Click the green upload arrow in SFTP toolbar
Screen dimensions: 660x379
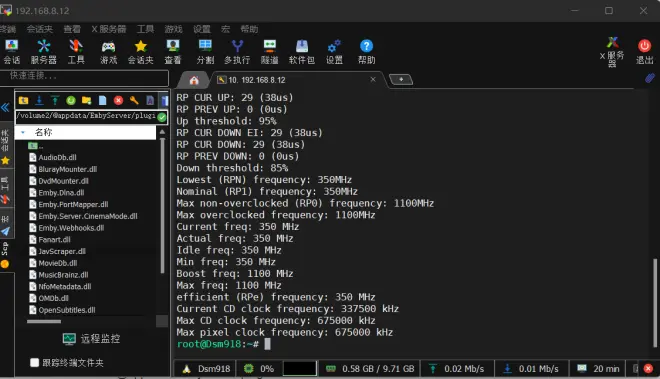55,100
